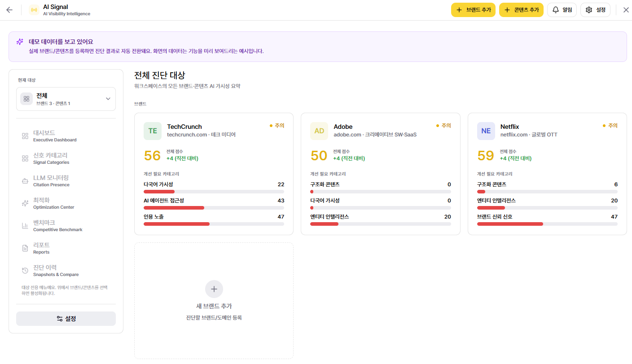The image size is (632, 364).
Task: Click the +4 (직전 대비) on Netflix card
Action: (516, 158)
